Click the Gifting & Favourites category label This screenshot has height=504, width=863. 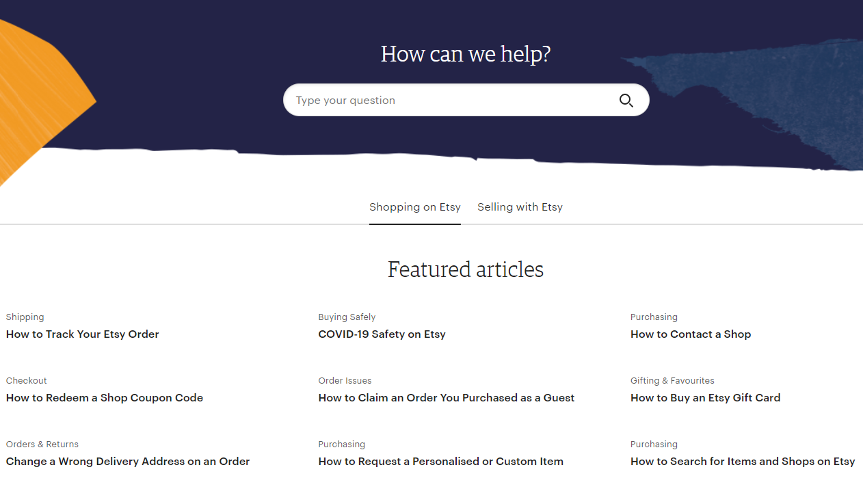672,381
